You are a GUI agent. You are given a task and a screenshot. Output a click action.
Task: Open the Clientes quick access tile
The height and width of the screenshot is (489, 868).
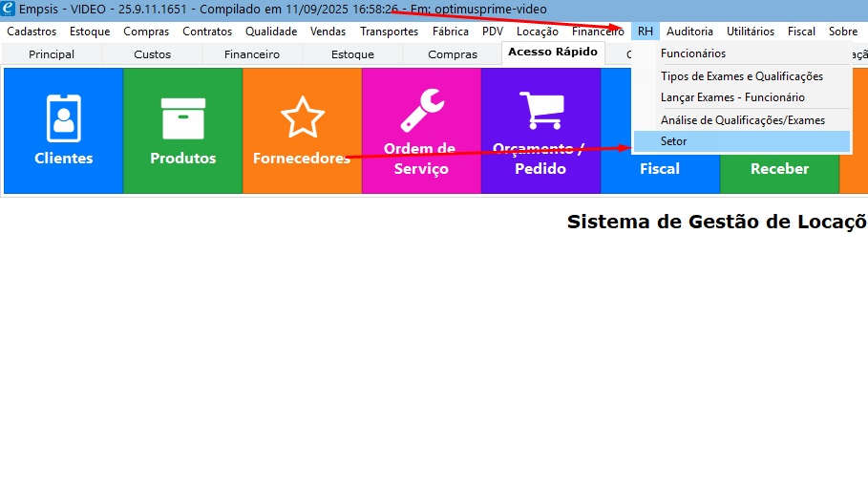(x=64, y=131)
